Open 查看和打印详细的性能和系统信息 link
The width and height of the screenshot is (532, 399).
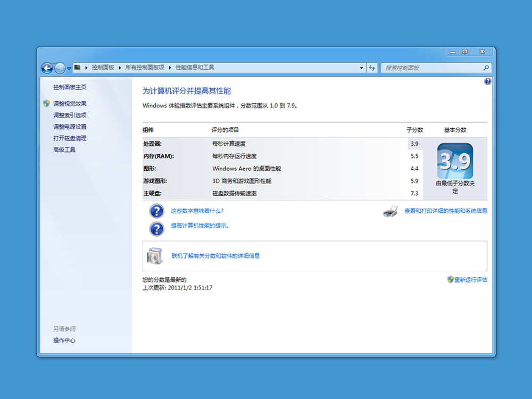pyautogui.click(x=446, y=211)
